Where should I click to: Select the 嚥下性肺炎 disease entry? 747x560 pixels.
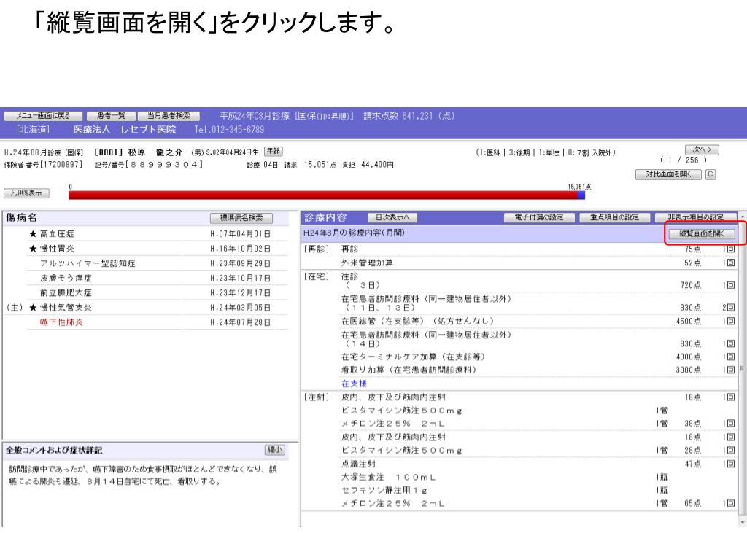pos(62,322)
